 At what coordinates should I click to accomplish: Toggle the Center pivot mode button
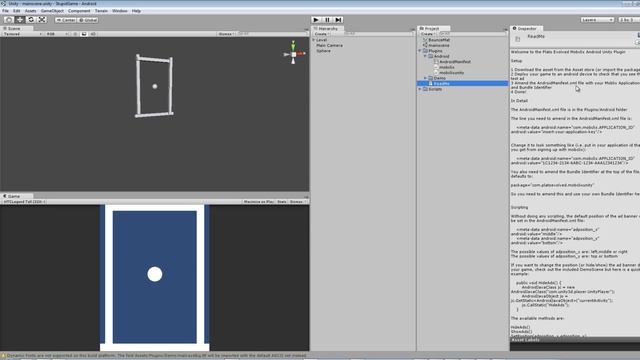tap(66, 20)
